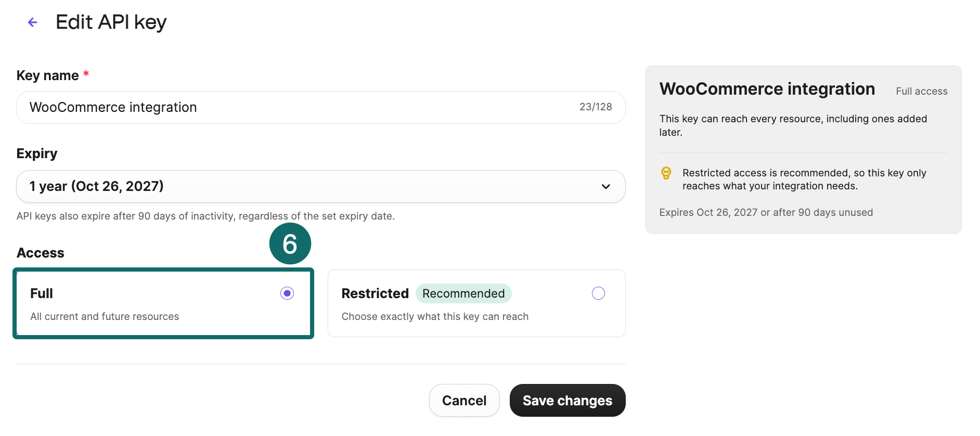
Task: Click the step 6 circle badge
Action: click(x=290, y=243)
